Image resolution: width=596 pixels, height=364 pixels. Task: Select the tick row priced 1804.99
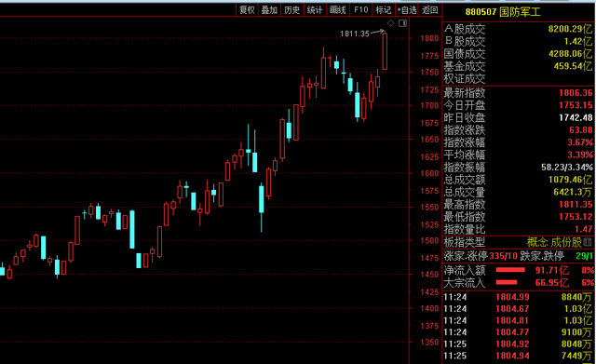click(518, 297)
